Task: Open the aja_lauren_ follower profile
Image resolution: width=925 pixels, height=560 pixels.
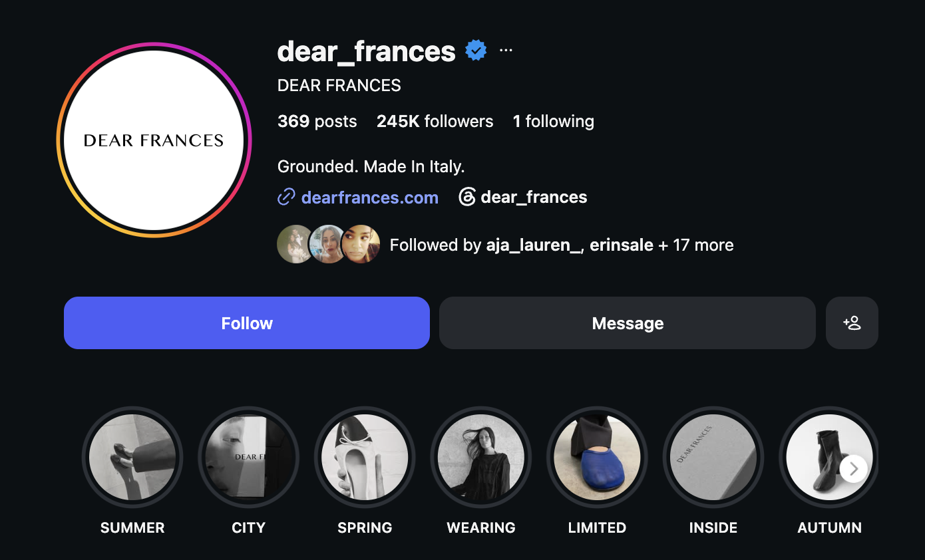Action: tap(533, 245)
